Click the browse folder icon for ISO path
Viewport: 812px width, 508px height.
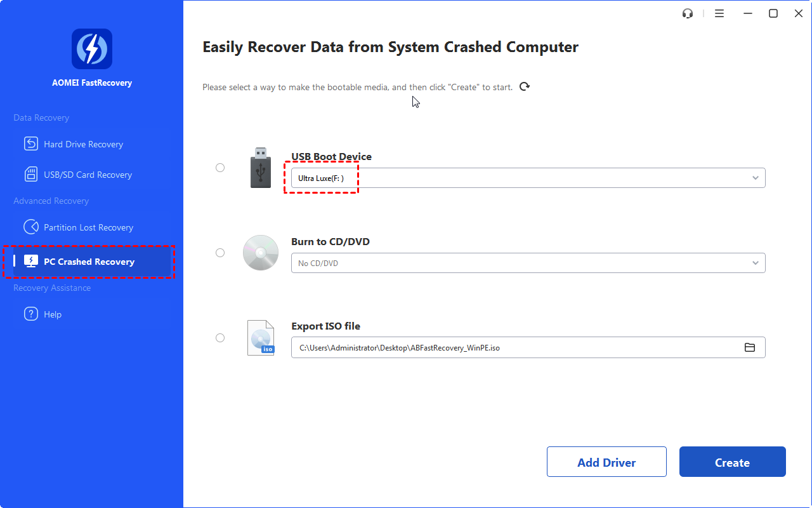[750, 347]
